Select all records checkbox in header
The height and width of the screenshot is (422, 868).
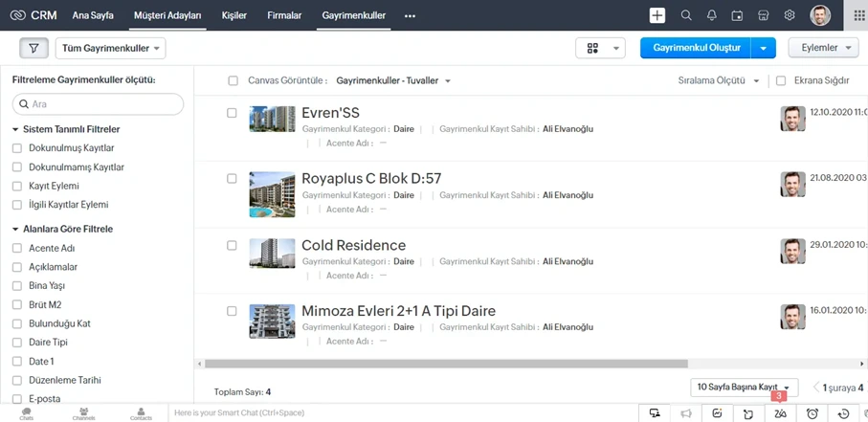(x=234, y=80)
